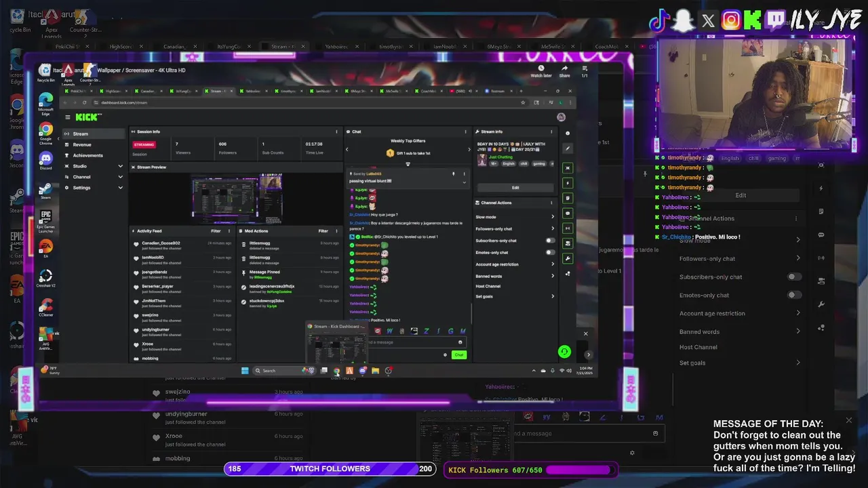Screen dimensions: 868x488
Task: Click the chat bubble icon in front dashboard rail
Action: click(x=568, y=213)
